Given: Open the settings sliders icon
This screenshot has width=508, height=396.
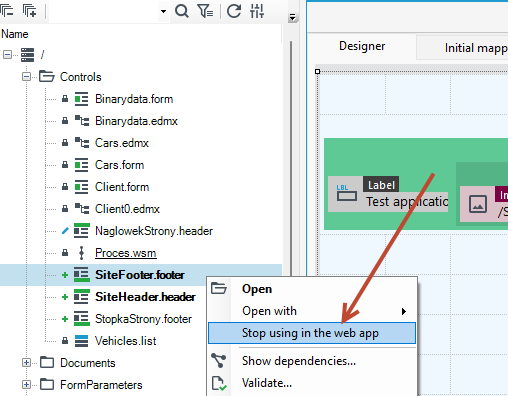Looking at the screenshot, I should pos(257,11).
